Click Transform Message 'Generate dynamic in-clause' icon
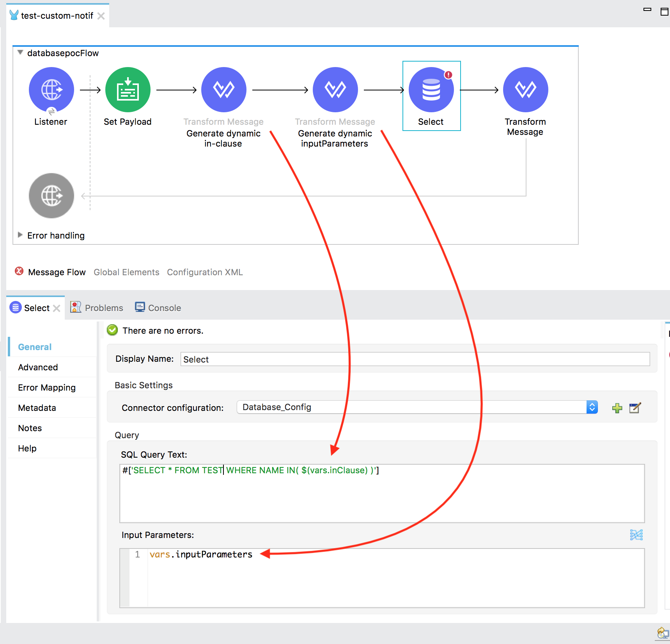 (223, 90)
